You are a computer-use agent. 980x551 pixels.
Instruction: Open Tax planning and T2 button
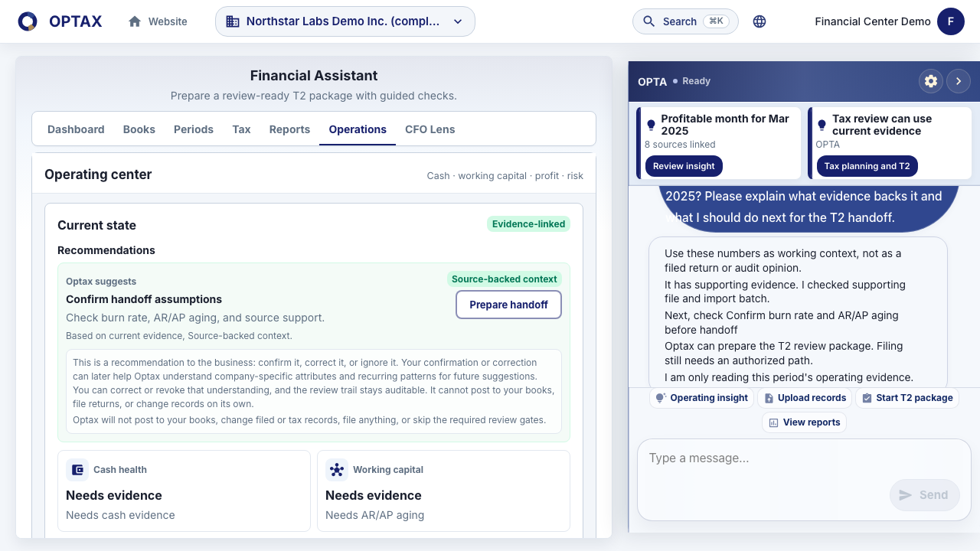point(867,166)
